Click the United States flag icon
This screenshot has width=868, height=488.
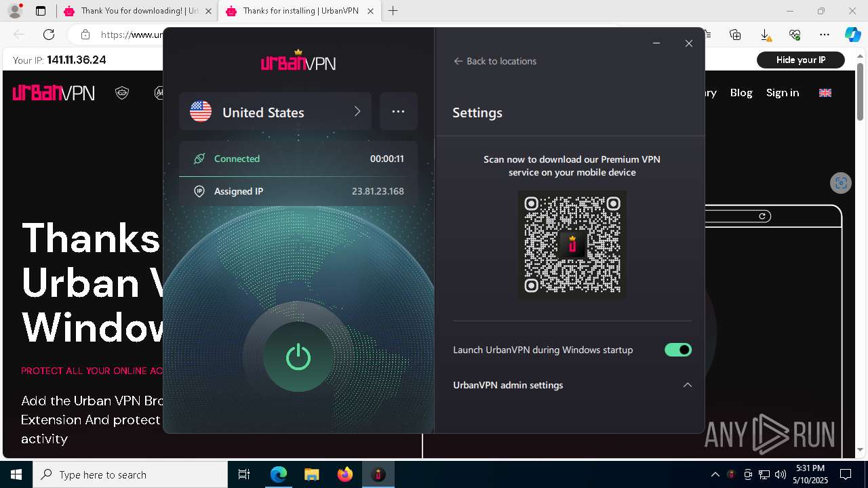point(201,111)
